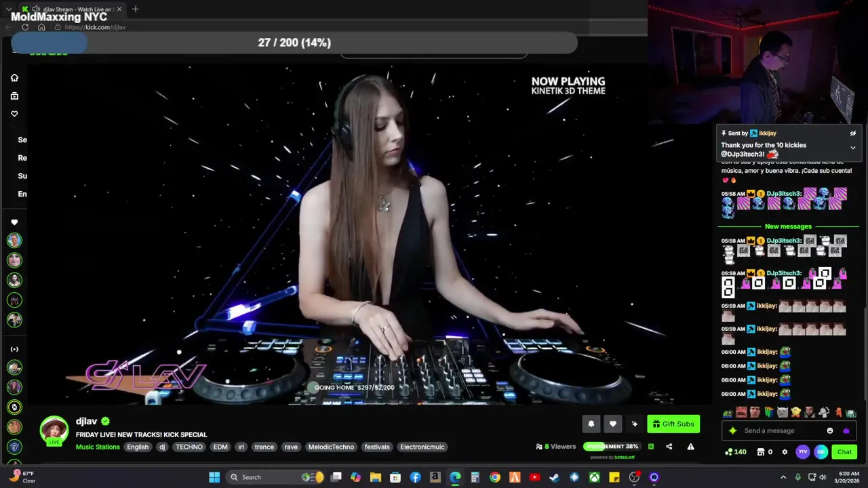The image size is (868, 488).
Task: Open the emoji picker in chat box
Action: click(830, 430)
